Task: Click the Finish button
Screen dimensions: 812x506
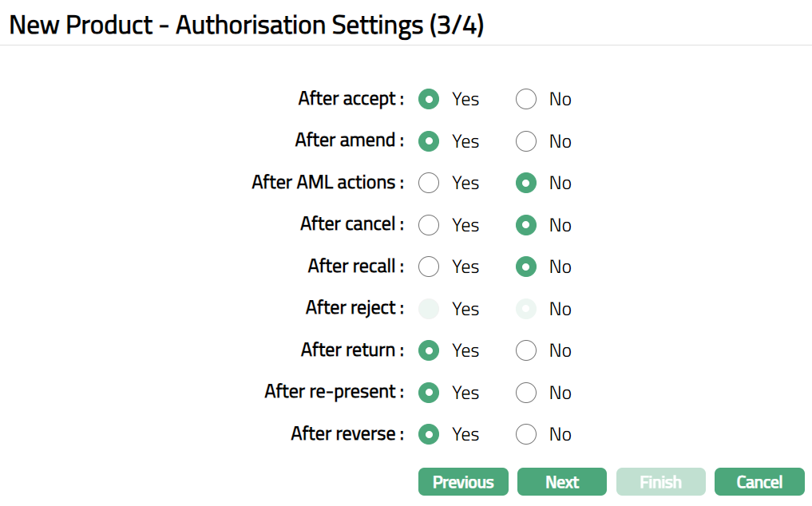Action: coord(660,482)
